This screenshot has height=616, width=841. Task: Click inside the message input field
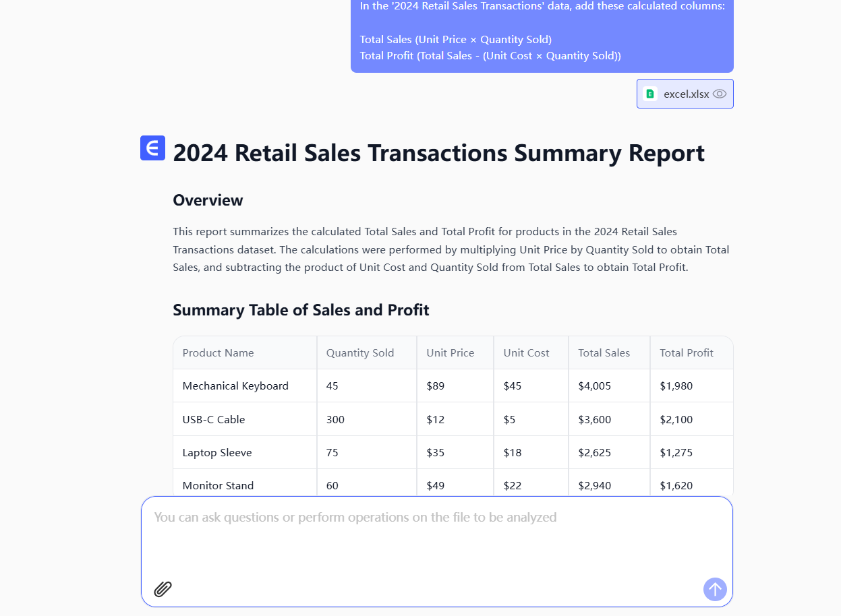coord(436,539)
